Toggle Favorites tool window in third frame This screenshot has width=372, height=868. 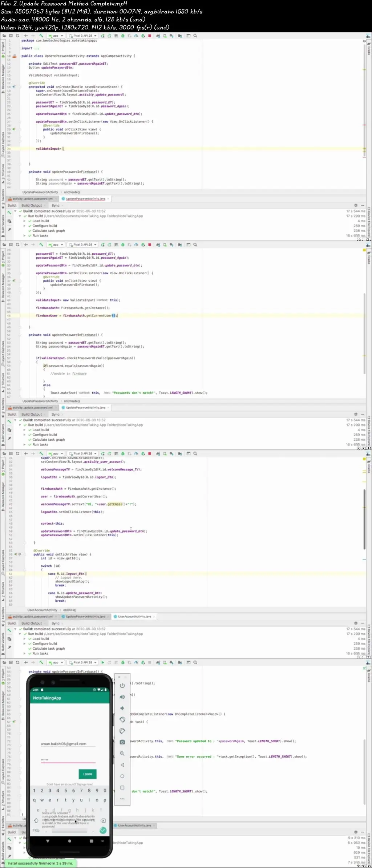[x=3, y=617]
